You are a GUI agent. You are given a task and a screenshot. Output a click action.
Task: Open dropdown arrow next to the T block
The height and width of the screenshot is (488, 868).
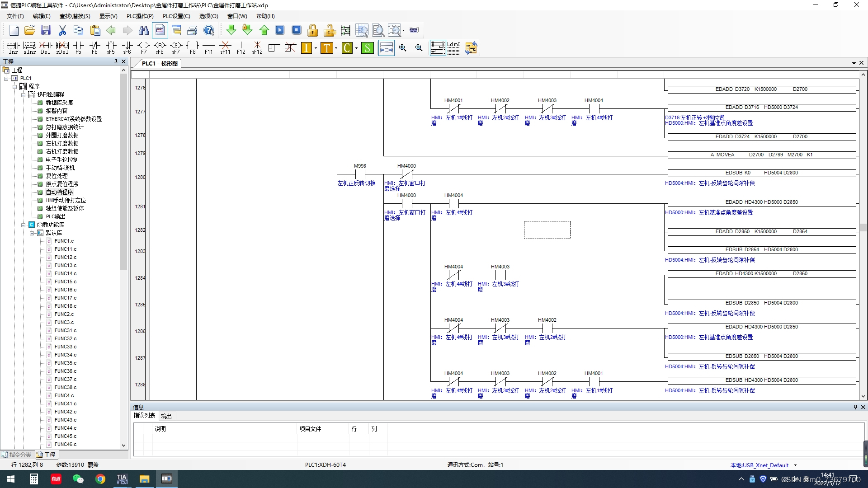coord(336,48)
